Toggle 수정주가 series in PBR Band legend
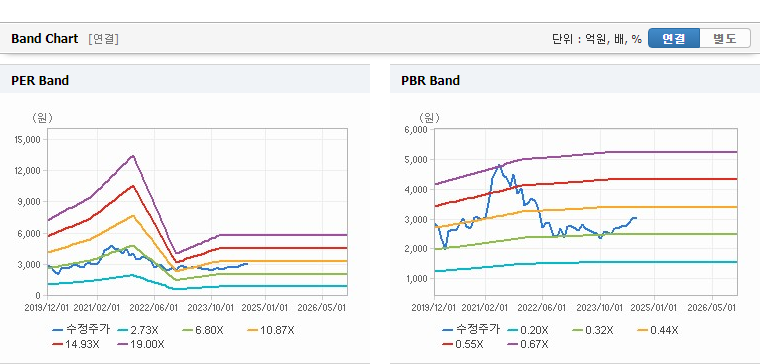The width and height of the screenshot is (760, 364). pyautogui.click(x=471, y=330)
